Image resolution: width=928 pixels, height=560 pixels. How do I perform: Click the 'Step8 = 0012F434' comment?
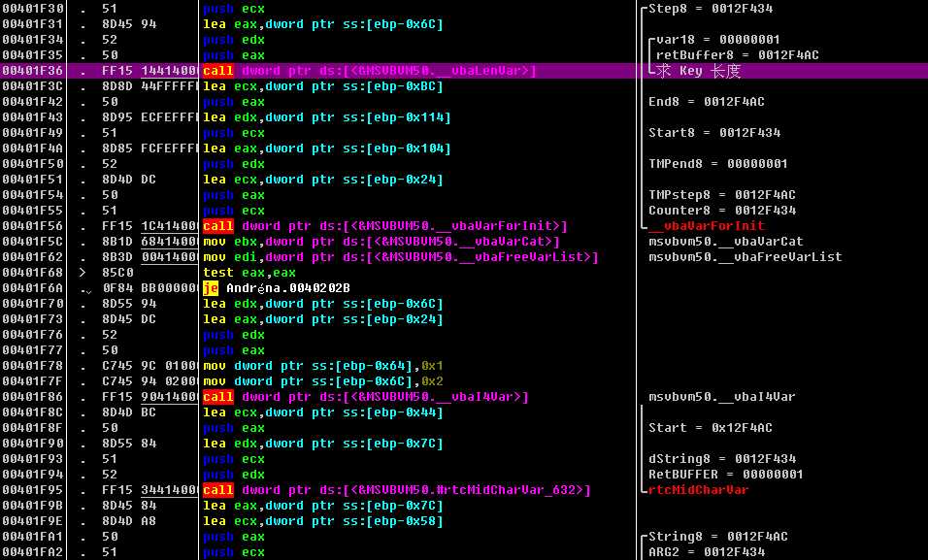click(x=711, y=9)
